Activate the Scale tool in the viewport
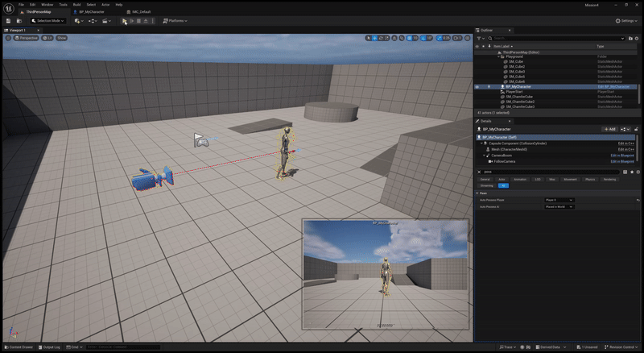 (x=386, y=38)
